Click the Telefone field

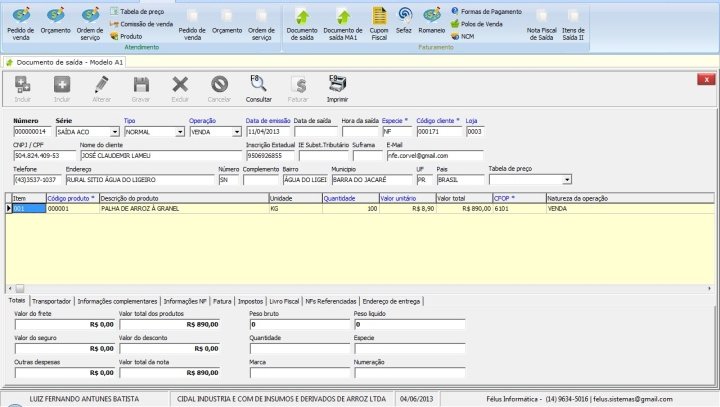pos(37,180)
